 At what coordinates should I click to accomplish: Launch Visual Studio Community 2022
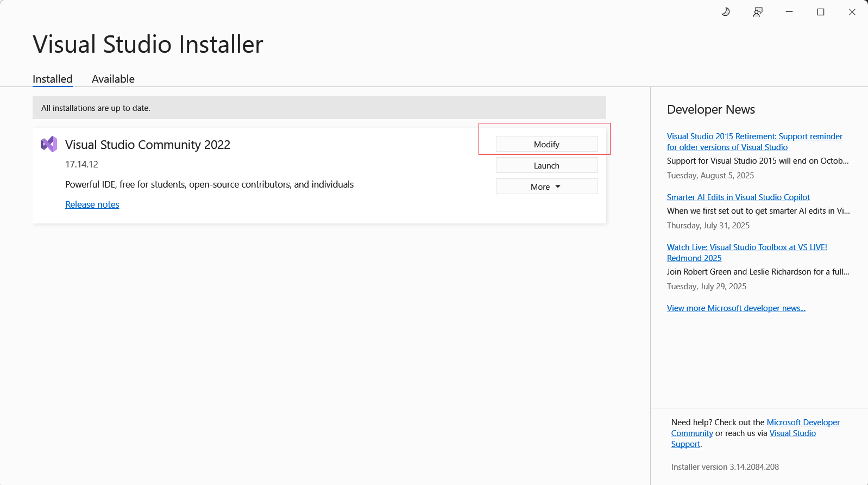pos(546,165)
